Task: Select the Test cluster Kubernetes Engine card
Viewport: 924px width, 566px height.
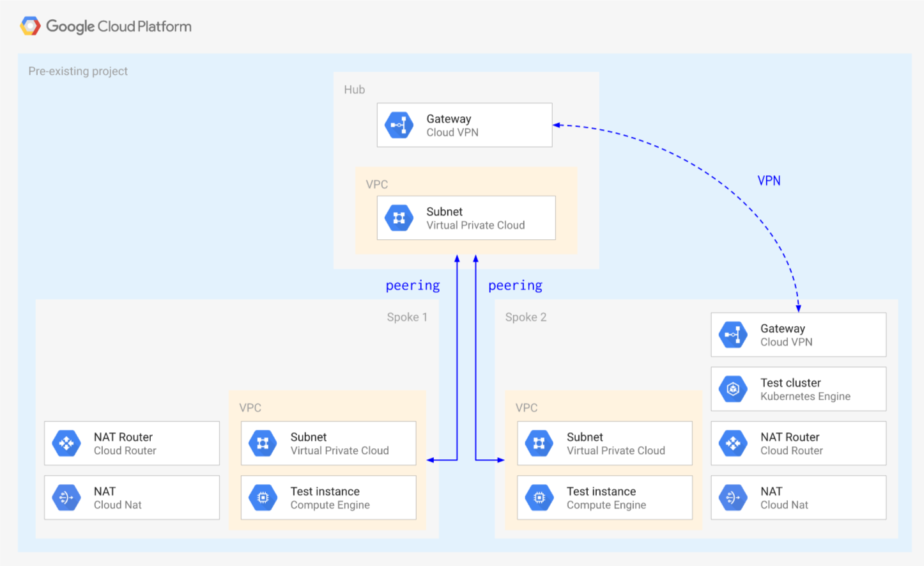Action: point(799,389)
